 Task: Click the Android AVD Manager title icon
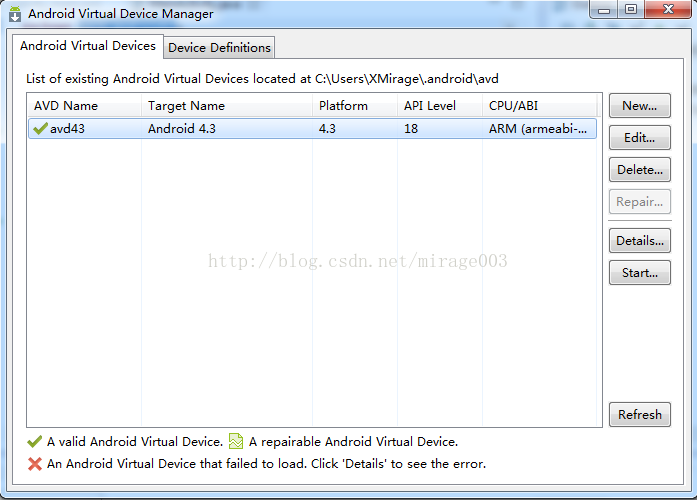[15, 14]
